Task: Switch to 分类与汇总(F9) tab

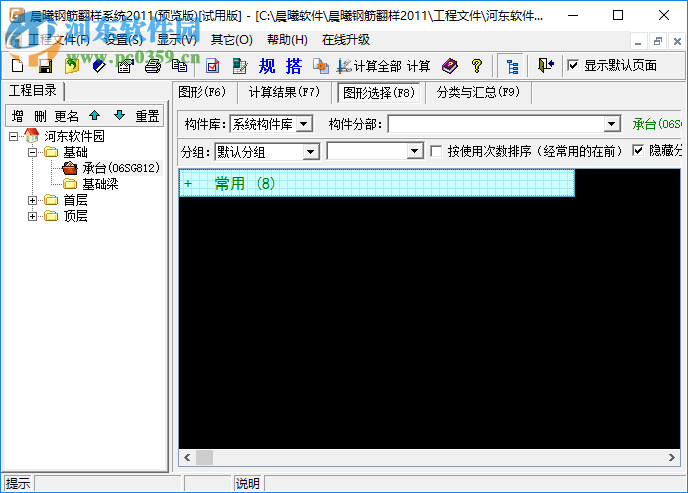Action: (478, 92)
